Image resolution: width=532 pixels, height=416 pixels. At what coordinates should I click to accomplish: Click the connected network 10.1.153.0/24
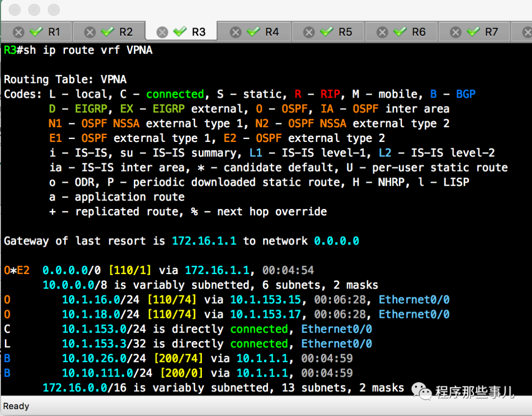pyautogui.click(x=104, y=329)
